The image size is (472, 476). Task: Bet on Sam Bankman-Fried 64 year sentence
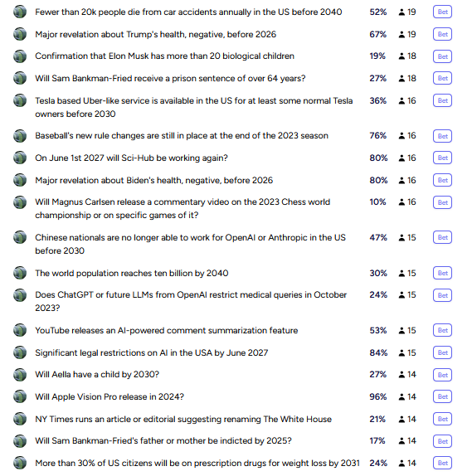tap(442, 78)
